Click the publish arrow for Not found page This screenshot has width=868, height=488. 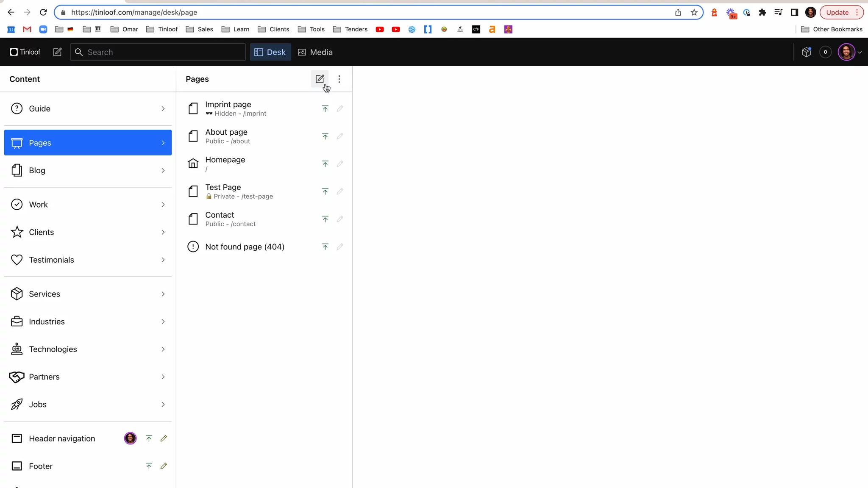[x=325, y=247]
